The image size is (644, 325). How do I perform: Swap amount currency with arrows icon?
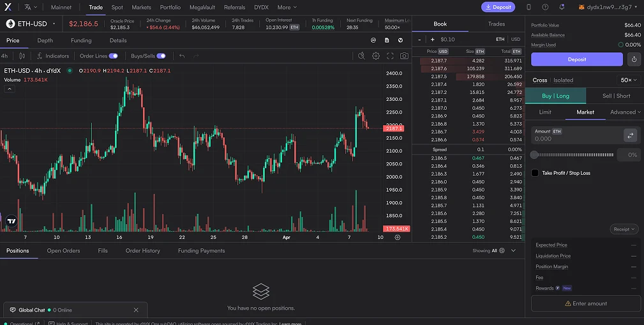coord(630,135)
